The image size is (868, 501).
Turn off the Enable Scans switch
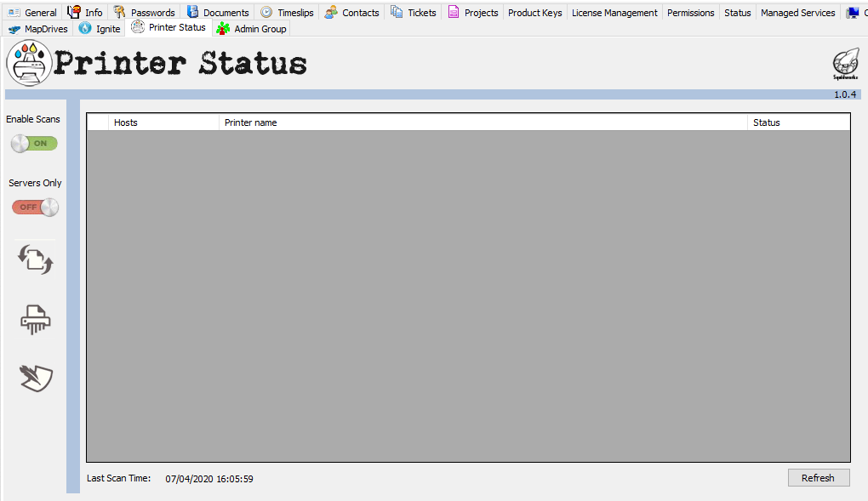point(34,143)
